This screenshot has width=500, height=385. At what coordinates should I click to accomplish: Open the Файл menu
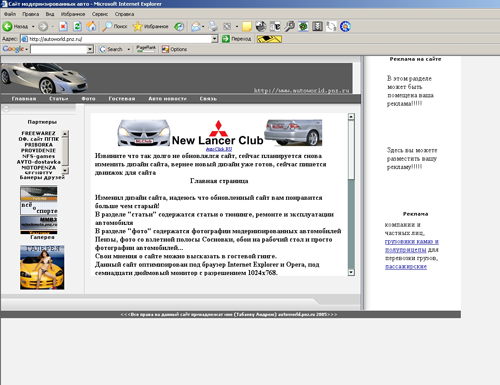[x=10, y=14]
